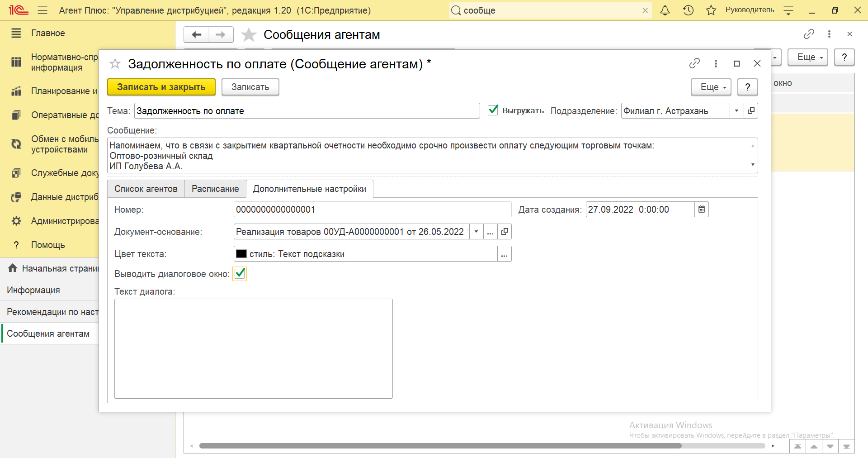Click the horizontal list scrollbar
Screen dimensions: 868x458
pos(440,446)
